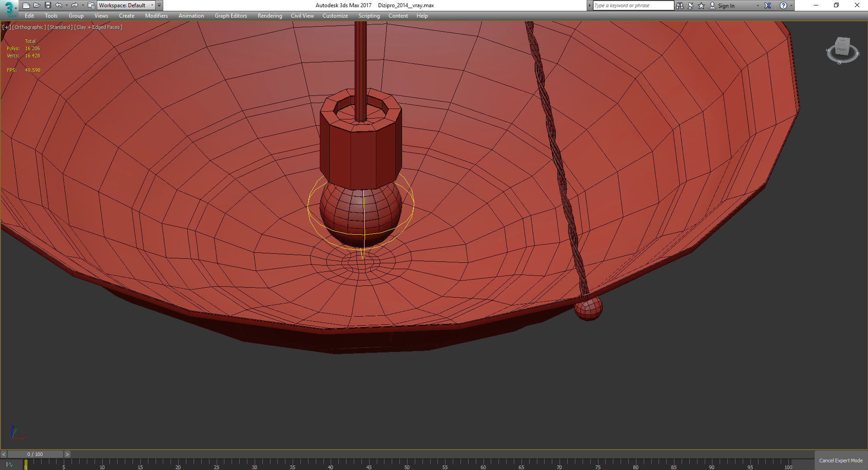
Task: Click the Sign In link
Action: click(726, 6)
